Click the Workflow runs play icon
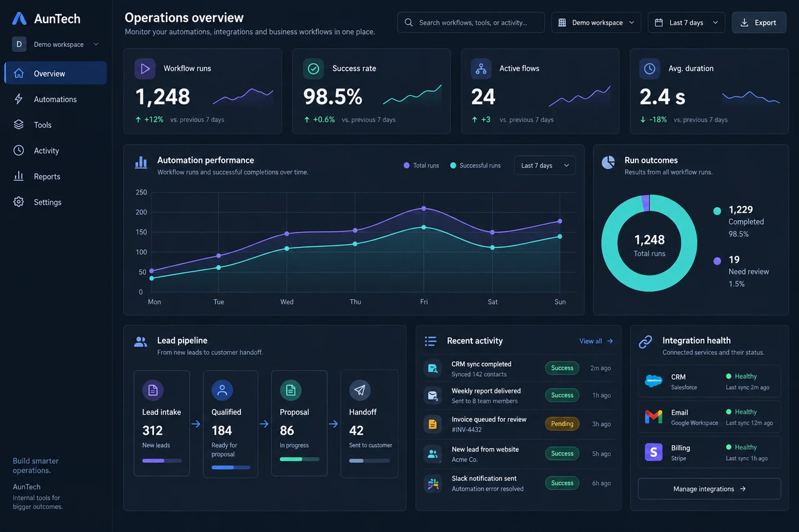Viewport: 799px width, 532px height. (x=145, y=69)
